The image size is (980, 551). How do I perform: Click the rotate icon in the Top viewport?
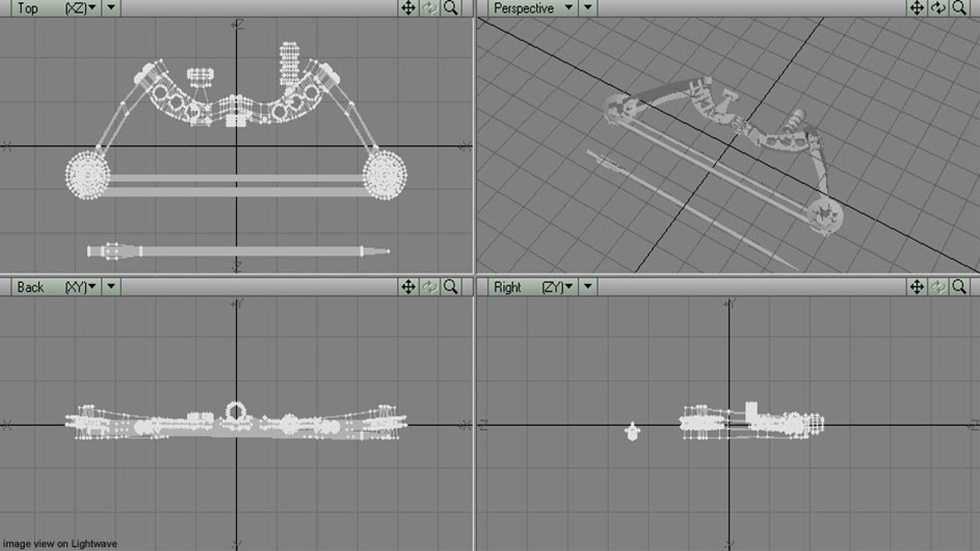pyautogui.click(x=430, y=8)
